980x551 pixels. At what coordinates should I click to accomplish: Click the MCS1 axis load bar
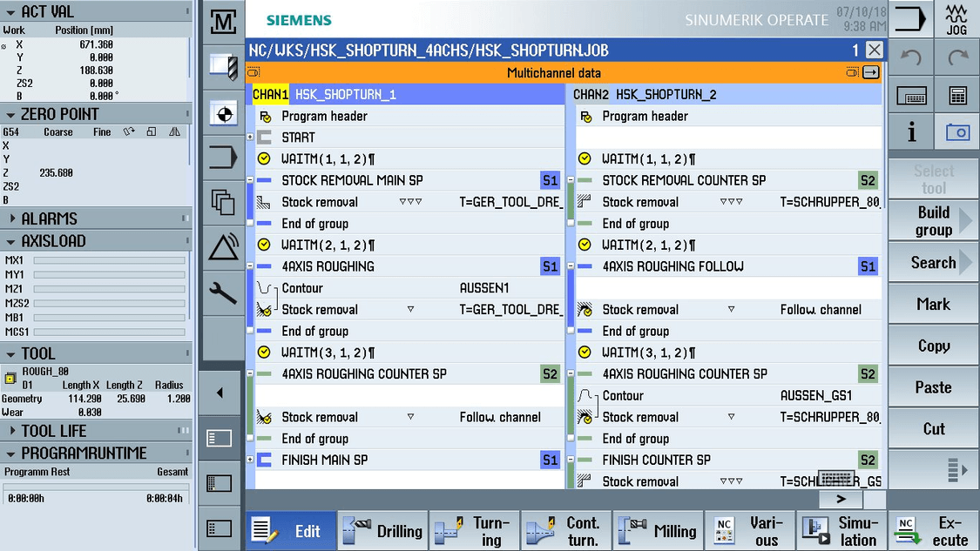pyautogui.click(x=110, y=332)
